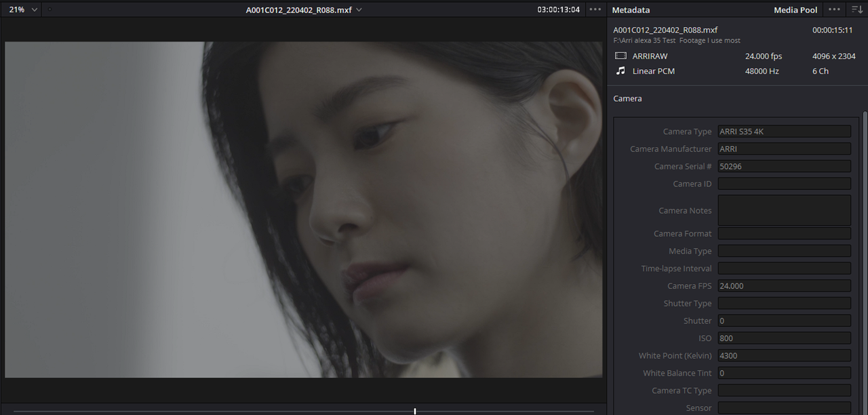Click the Camera section heading
The image size is (868, 415).
click(x=627, y=98)
